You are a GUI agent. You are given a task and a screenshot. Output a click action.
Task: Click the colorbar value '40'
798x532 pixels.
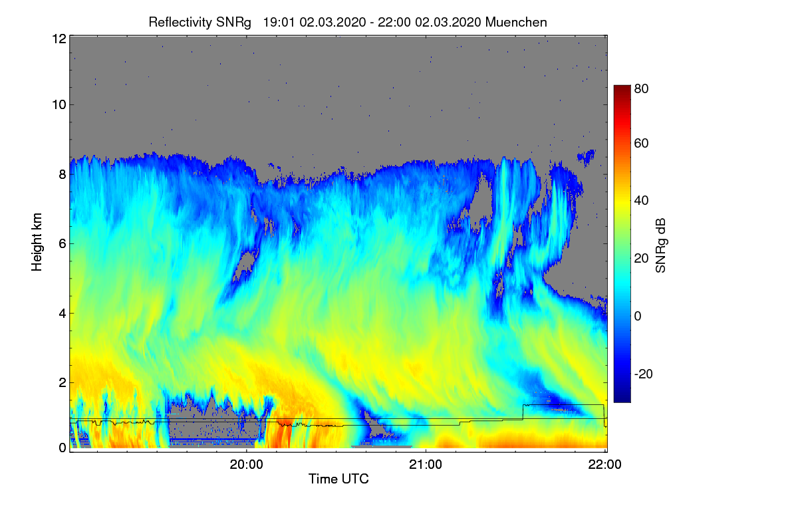coord(642,200)
